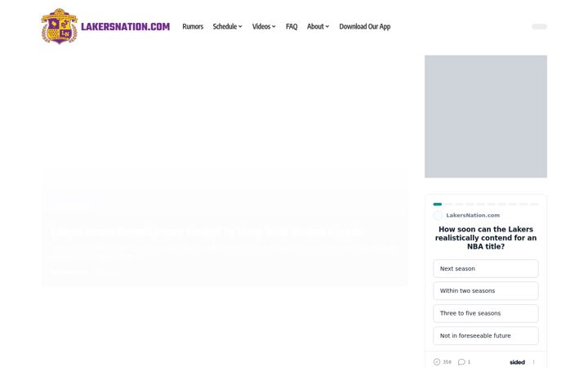Open the Rumors menu item
Image resolution: width=588 pixels, height=368 pixels.
(193, 26)
